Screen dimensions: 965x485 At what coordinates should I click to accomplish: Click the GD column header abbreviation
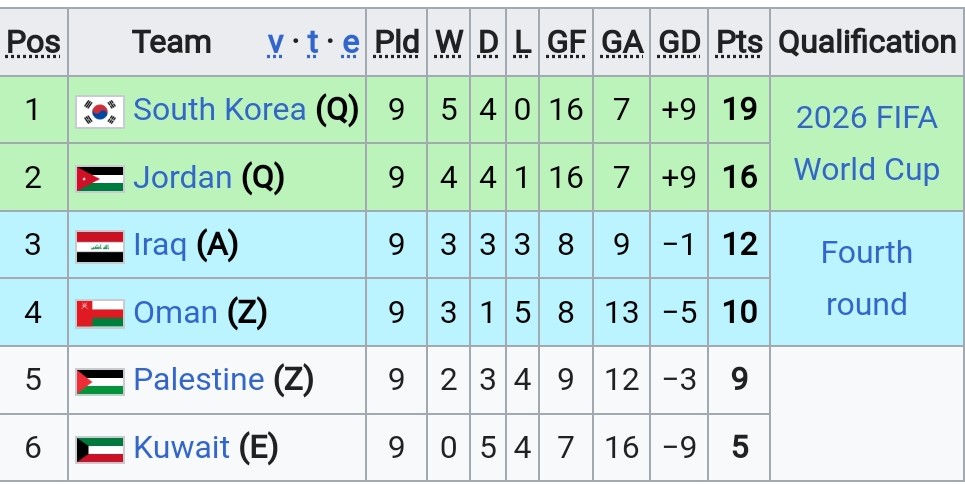pos(679,42)
